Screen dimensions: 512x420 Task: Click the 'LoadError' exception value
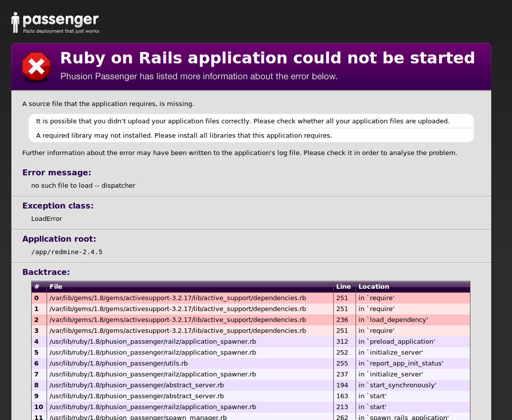[47, 219]
